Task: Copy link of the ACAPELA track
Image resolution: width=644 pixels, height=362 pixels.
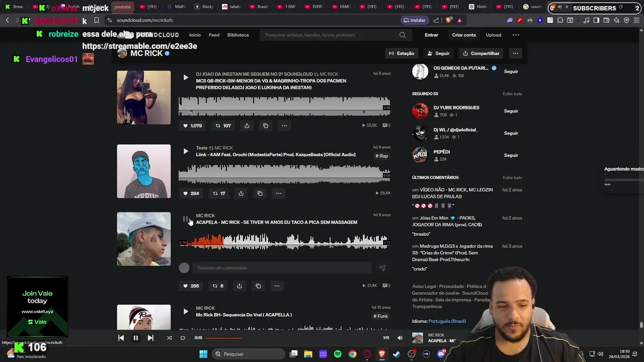Action: (x=258, y=286)
